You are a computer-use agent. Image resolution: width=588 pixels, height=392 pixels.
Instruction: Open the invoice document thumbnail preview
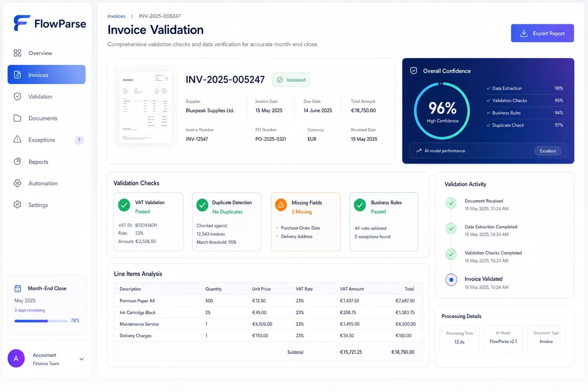tap(145, 107)
